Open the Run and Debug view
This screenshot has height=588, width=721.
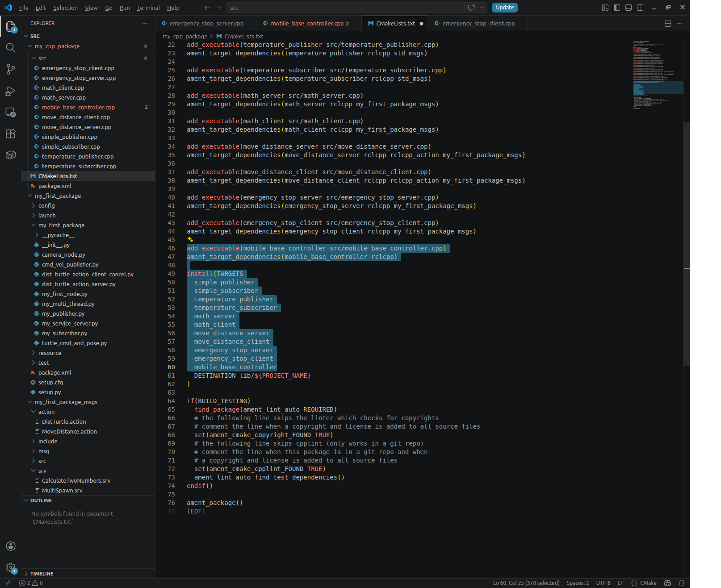11,91
